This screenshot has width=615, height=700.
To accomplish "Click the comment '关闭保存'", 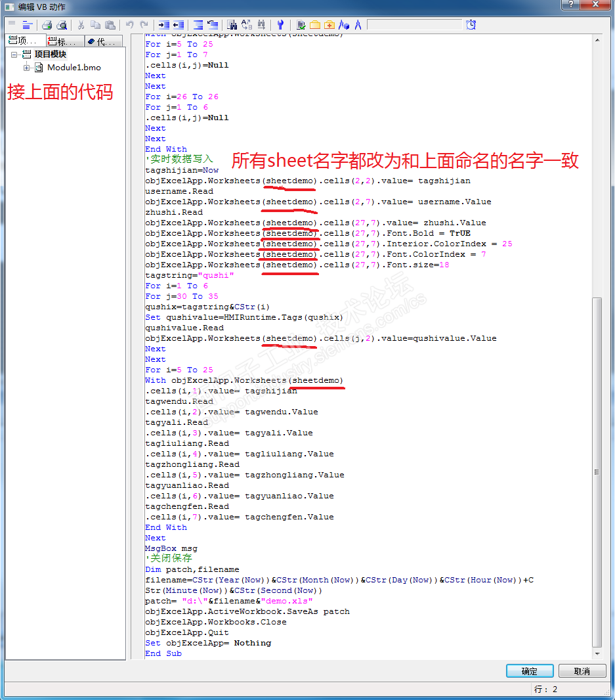I will tap(169, 558).
